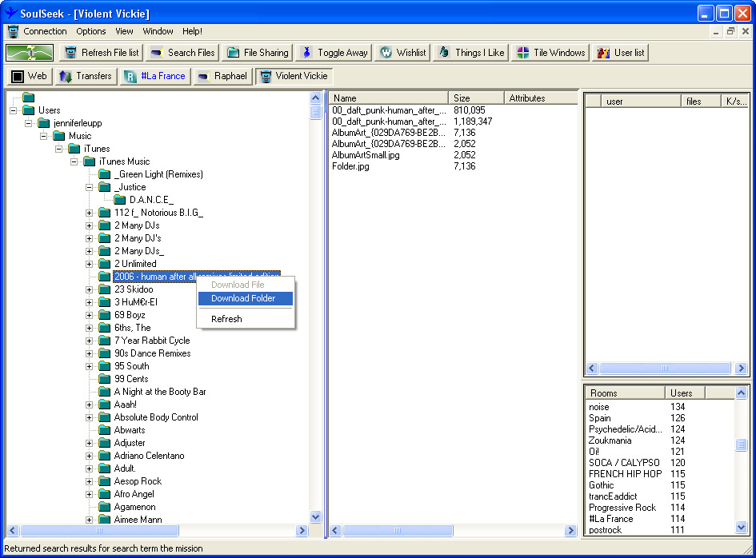Click the Tile Windows toolbar button
Viewport: 756px width, 558px height.
point(550,53)
